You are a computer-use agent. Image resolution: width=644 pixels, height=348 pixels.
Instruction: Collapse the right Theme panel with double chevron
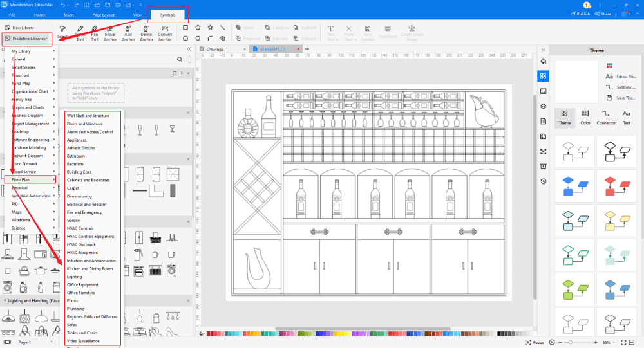543,50
